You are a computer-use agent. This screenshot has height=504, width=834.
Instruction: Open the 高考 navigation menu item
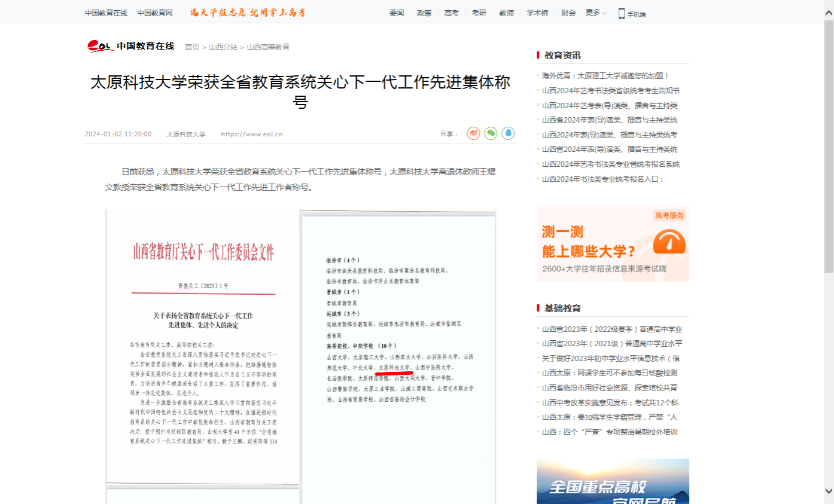[x=451, y=13]
